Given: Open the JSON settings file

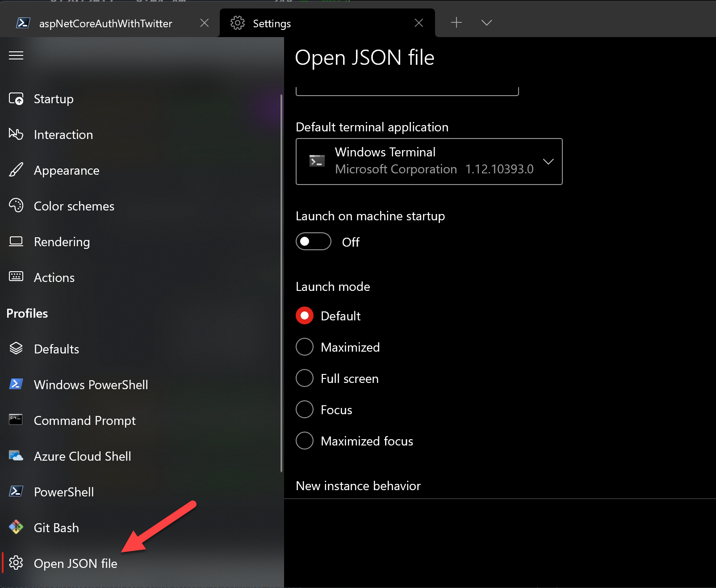Looking at the screenshot, I should (75, 563).
